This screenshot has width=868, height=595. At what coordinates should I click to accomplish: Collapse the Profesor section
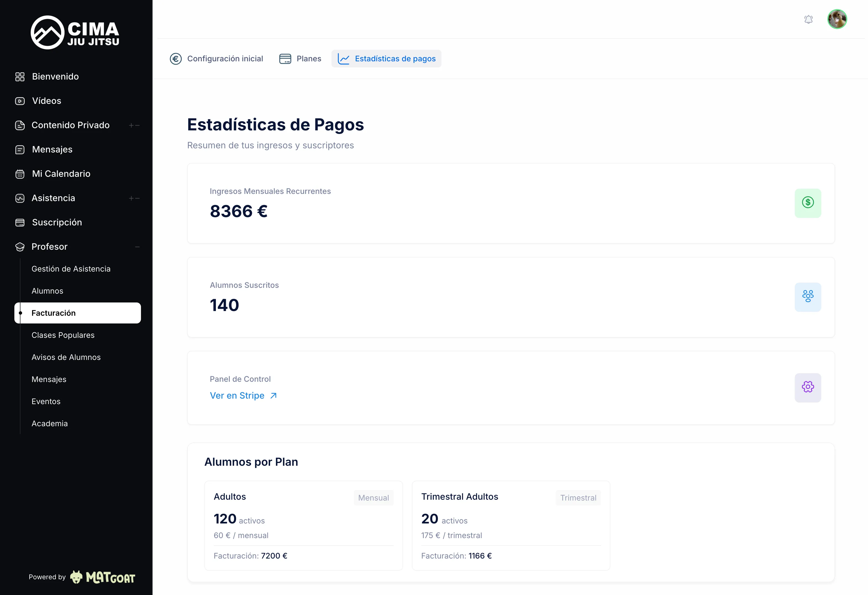pos(137,246)
